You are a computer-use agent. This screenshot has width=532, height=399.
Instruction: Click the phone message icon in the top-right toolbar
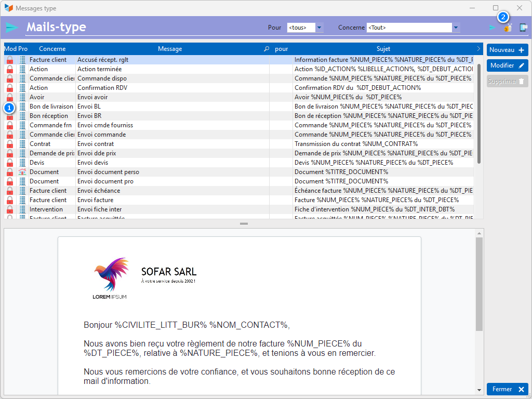click(x=523, y=28)
